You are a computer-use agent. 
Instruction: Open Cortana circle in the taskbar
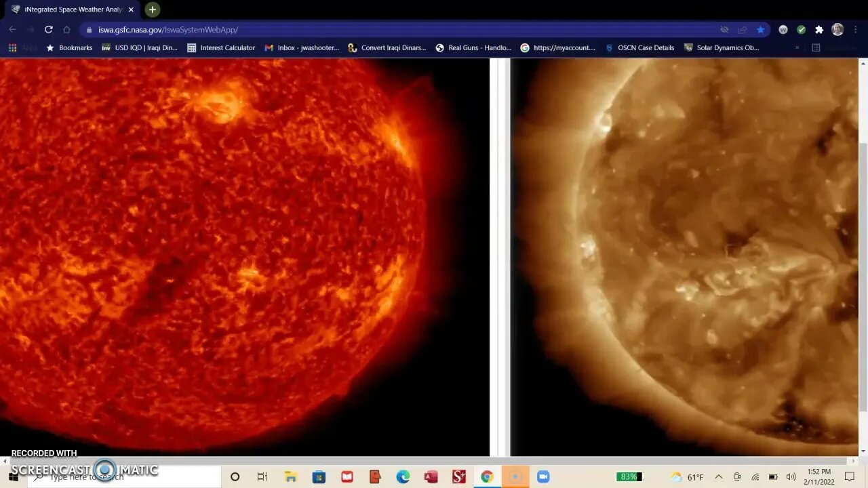point(235,477)
